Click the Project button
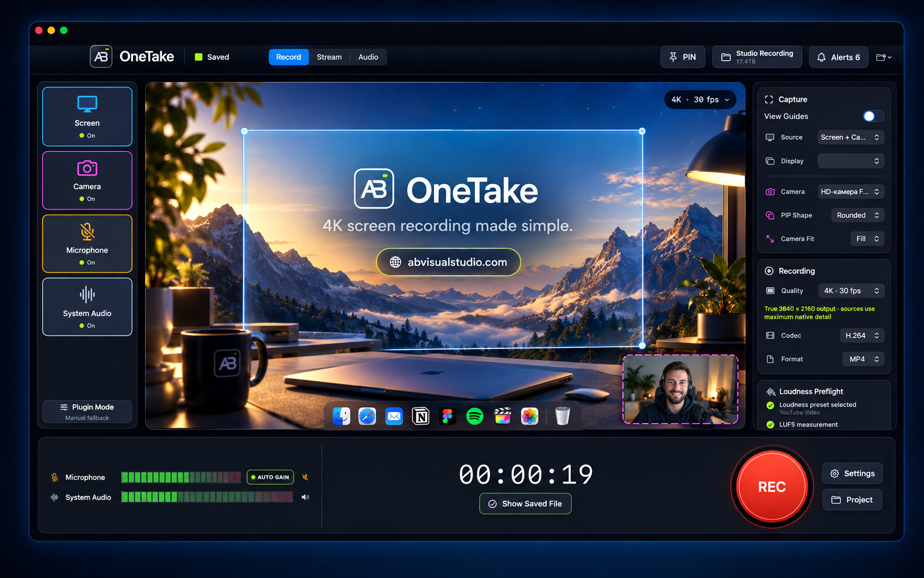Viewport: 924px width, 578px height. point(852,500)
